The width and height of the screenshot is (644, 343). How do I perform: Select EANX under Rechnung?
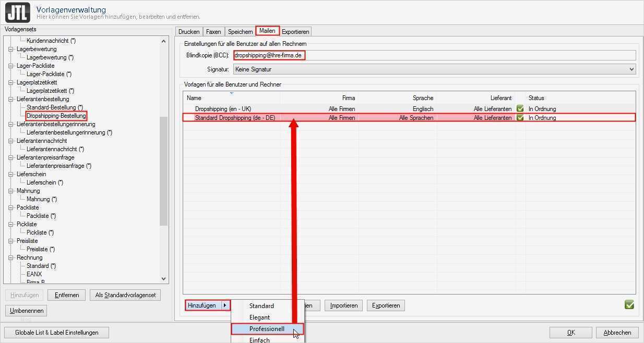point(34,274)
